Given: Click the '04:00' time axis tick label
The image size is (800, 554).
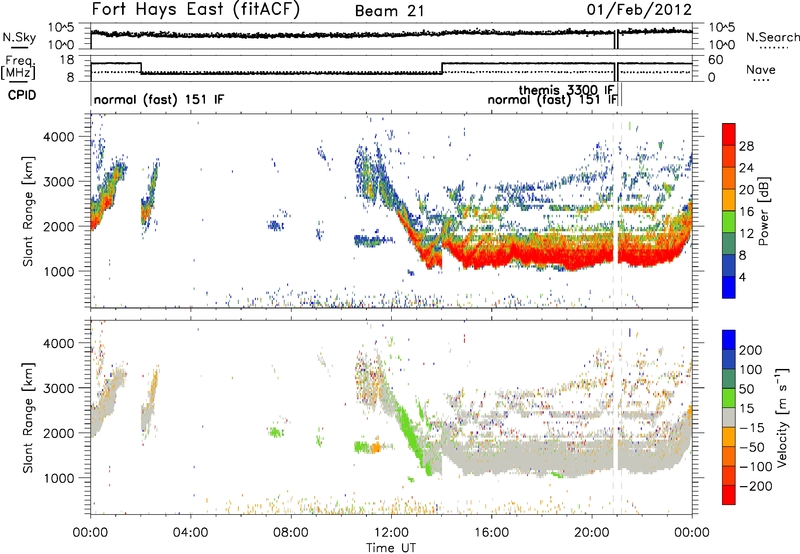Looking at the screenshot, I should click(191, 533).
